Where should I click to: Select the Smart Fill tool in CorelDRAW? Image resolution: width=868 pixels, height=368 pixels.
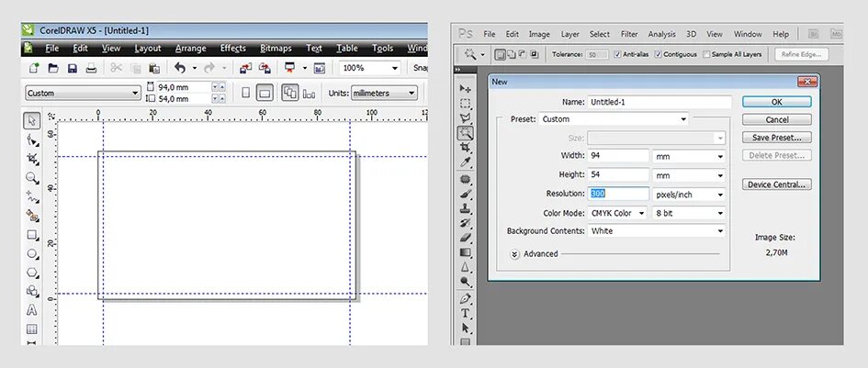[x=32, y=216]
